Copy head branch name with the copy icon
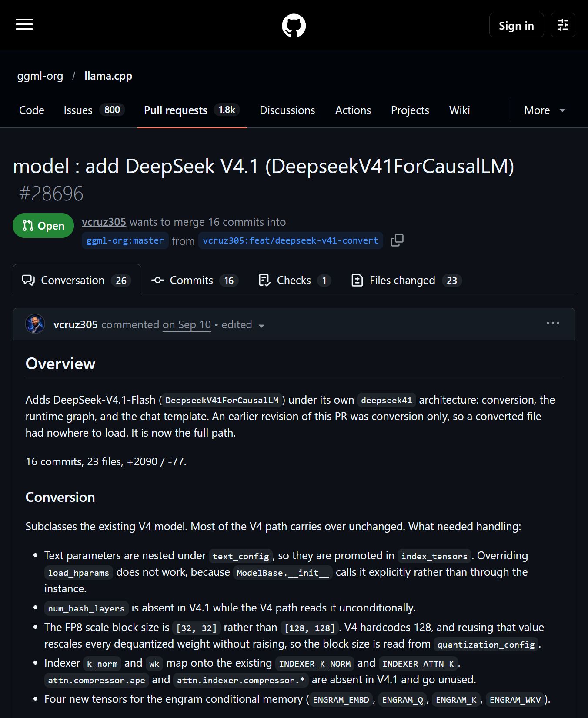The image size is (588, 718). click(x=397, y=240)
